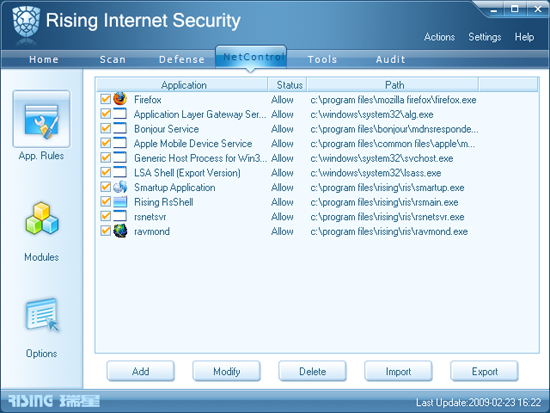
Task: Select the Rising RsShell window icon
Action: click(x=120, y=202)
